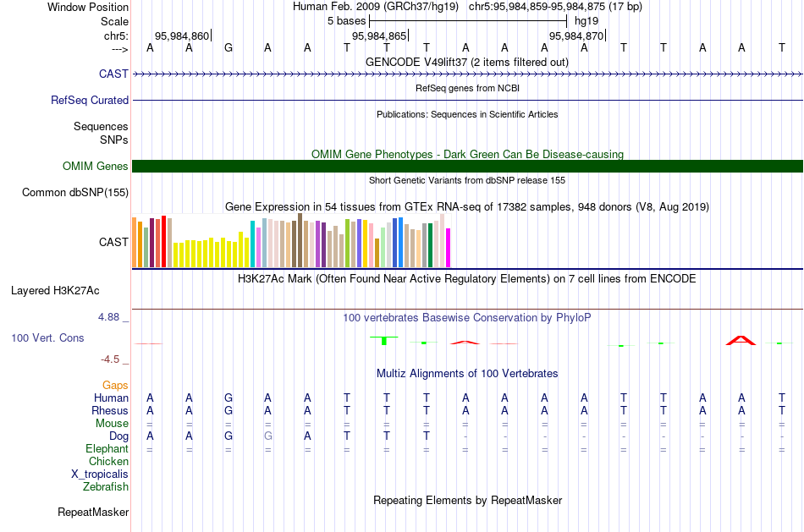Click Human Feb. 2009 (GRCh37/hg19) assembly text
Viewport: 804px width, 532px height.
377,7
